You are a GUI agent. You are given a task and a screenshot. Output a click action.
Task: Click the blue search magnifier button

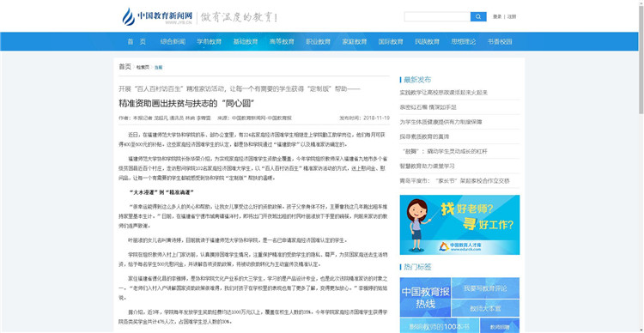(478, 17)
